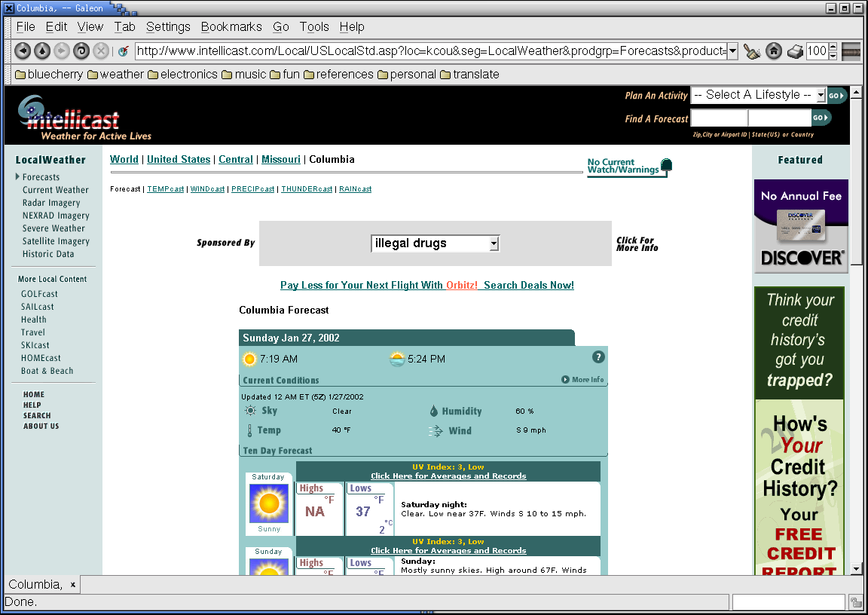This screenshot has width=868, height=615.
Task: Click the Galeon throbber icon at the toolbar's end
Action: pyautogui.click(x=851, y=51)
